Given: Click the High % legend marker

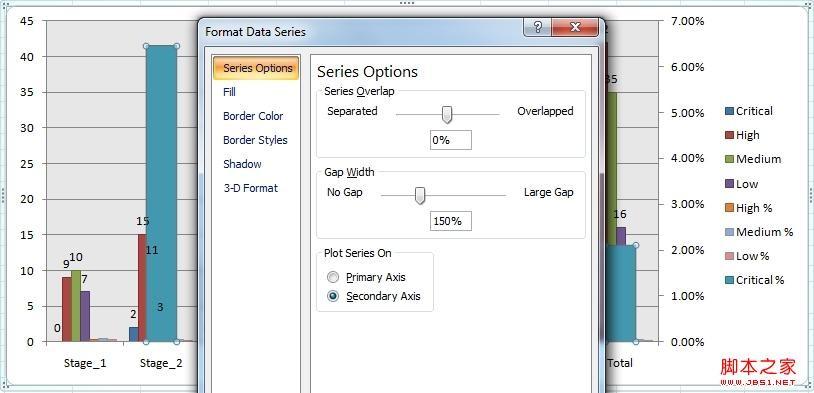Looking at the screenshot, I should pyautogui.click(x=729, y=208).
